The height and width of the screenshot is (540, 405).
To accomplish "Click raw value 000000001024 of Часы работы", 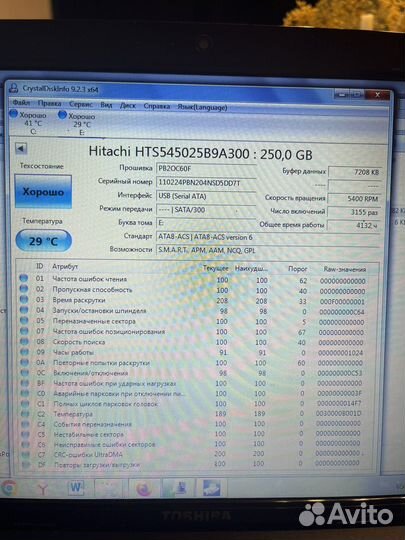I will [x=340, y=353].
